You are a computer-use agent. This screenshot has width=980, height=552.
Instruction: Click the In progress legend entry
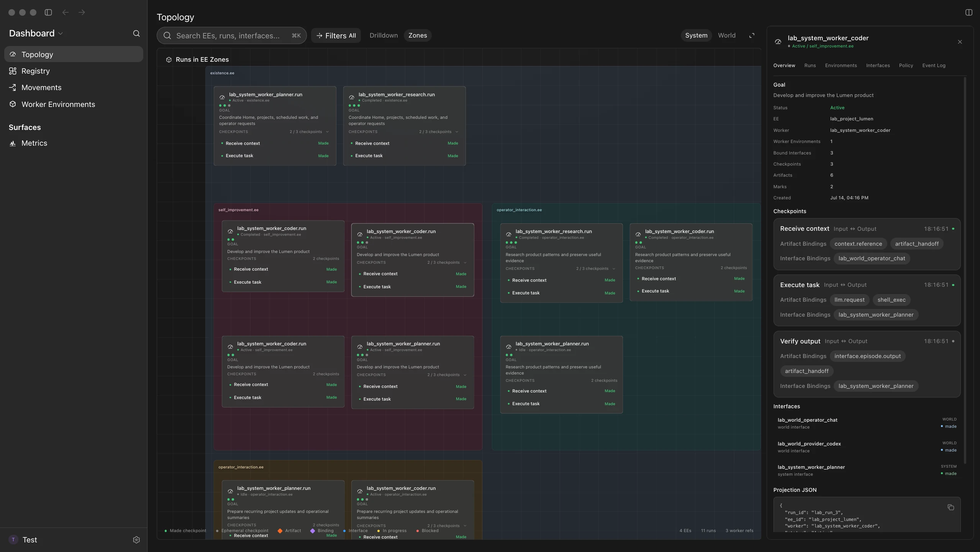pyautogui.click(x=392, y=531)
